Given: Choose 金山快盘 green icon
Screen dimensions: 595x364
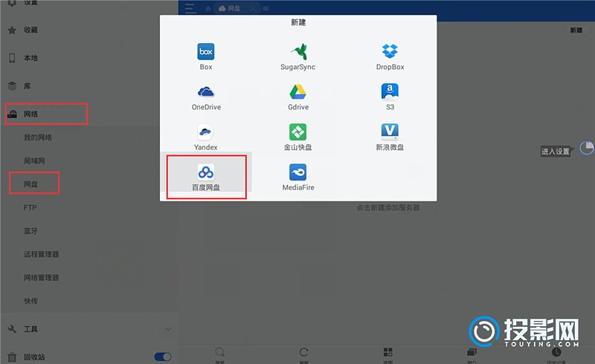Looking at the screenshot, I should [298, 132].
